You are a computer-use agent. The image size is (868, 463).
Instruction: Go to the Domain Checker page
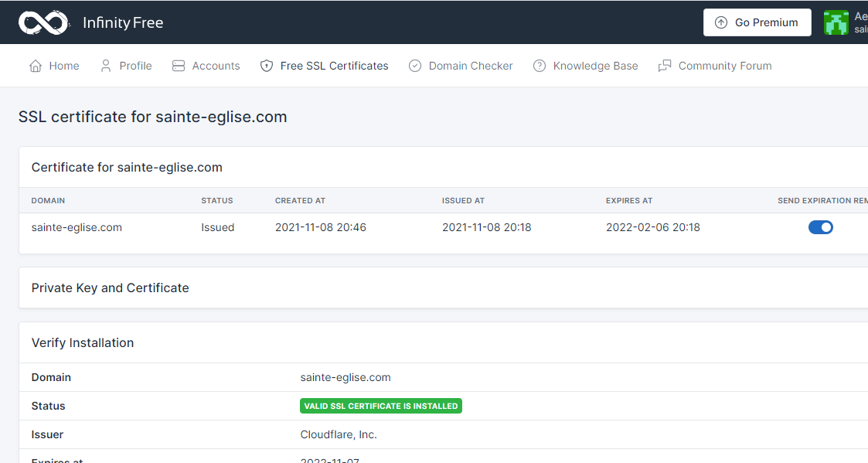[470, 66]
